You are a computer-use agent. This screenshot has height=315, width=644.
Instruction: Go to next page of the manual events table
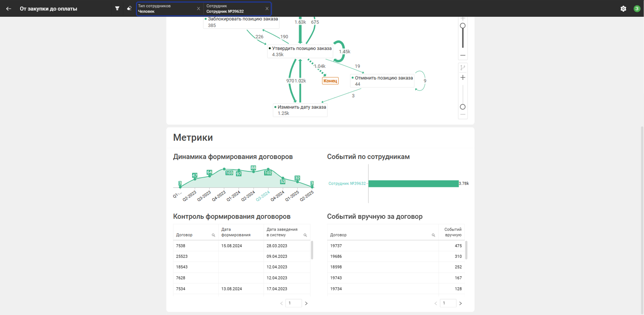[460, 303]
